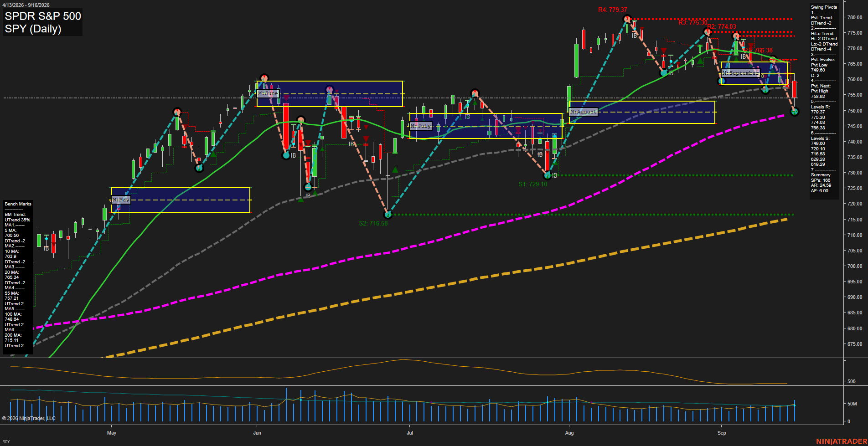Select the M:July monthly range label

tap(420, 125)
